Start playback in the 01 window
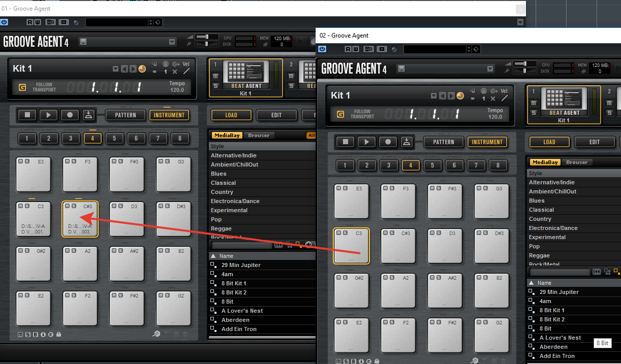The height and width of the screenshot is (364, 621). (x=49, y=115)
